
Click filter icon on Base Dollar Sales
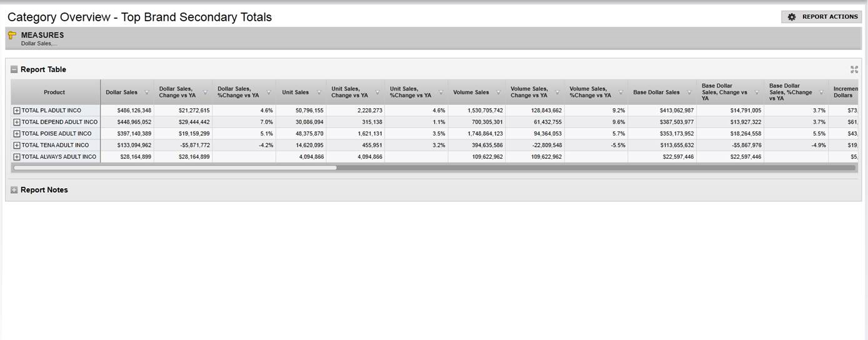click(690, 92)
